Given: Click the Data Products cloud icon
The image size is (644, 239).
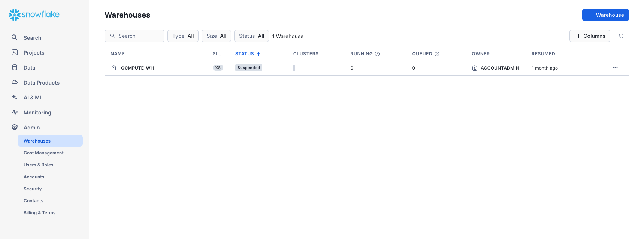Looking at the screenshot, I should pyautogui.click(x=15, y=82).
